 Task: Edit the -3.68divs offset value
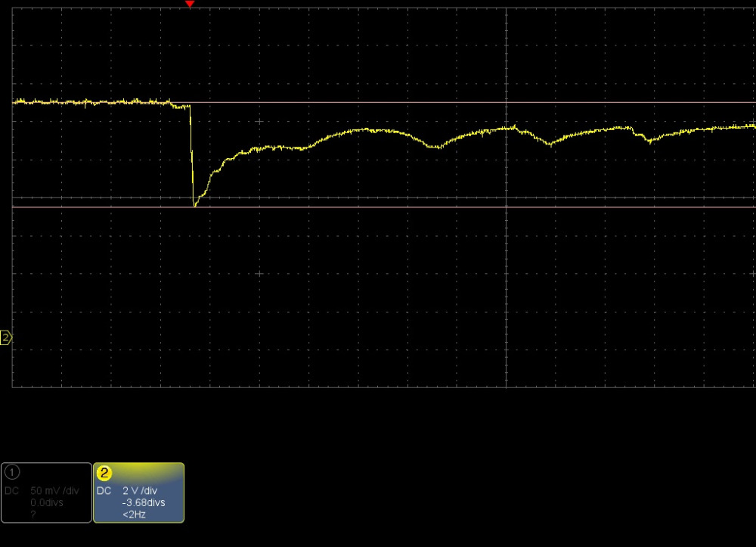click(144, 502)
